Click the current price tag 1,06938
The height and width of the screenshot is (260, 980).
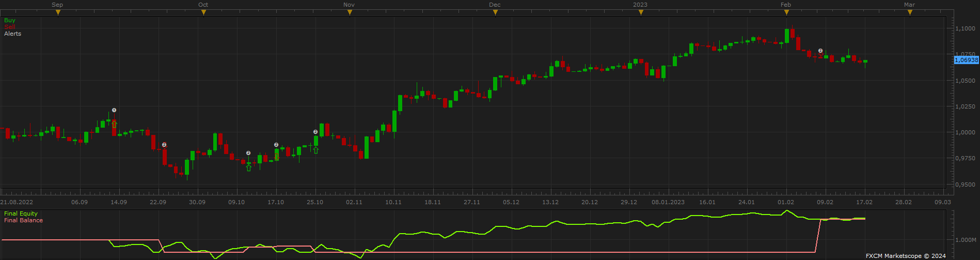coord(966,60)
